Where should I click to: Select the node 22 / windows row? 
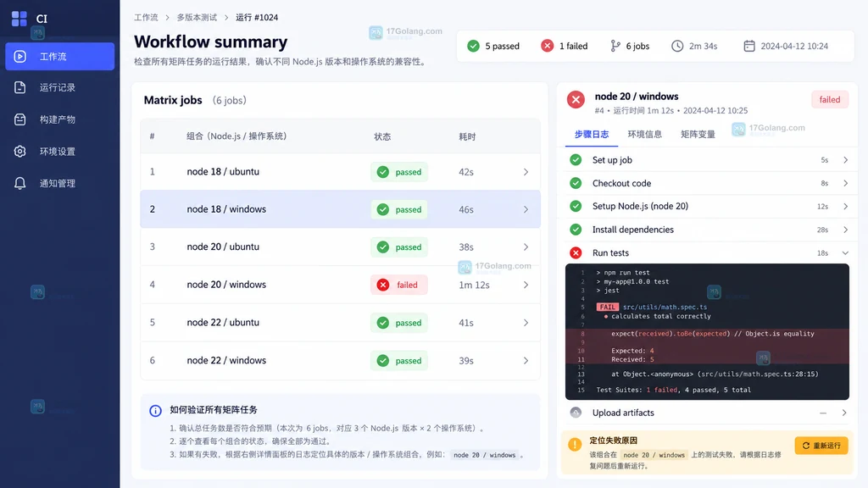click(x=341, y=360)
